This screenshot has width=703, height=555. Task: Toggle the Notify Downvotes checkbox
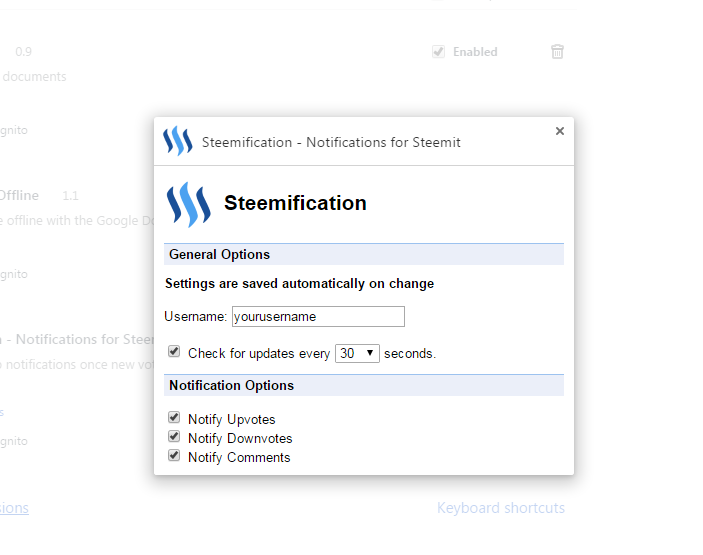(174, 437)
